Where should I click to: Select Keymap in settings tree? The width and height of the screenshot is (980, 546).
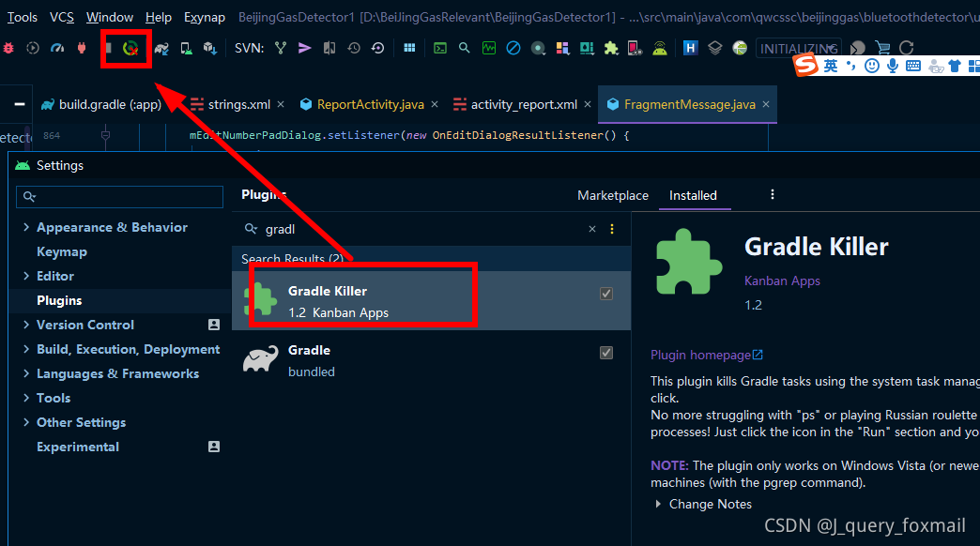point(62,251)
